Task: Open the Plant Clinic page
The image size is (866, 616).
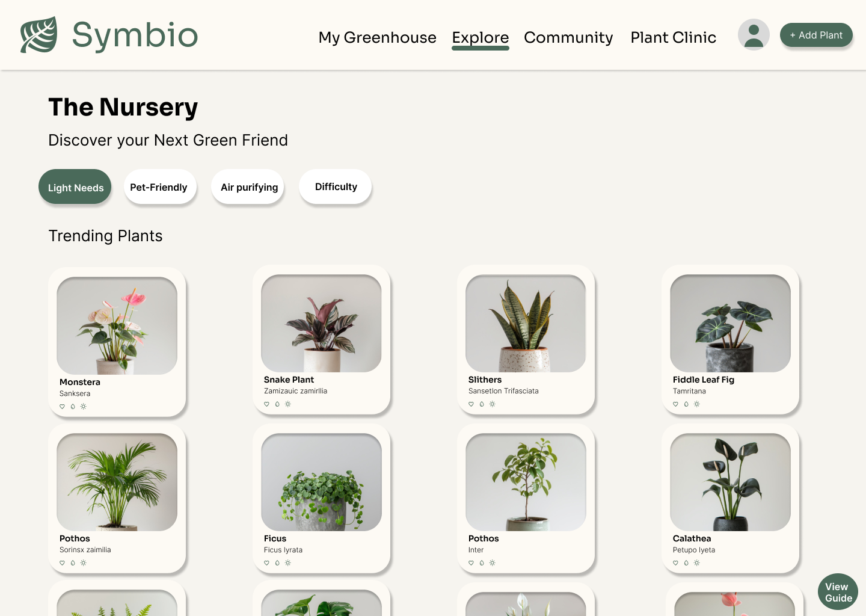Action: point(673,37)
